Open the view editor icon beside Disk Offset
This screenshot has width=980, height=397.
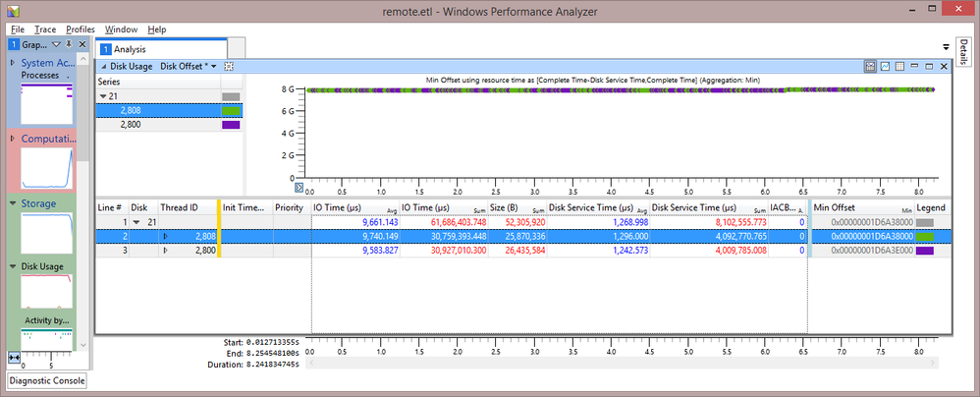(x=229, y=66)
